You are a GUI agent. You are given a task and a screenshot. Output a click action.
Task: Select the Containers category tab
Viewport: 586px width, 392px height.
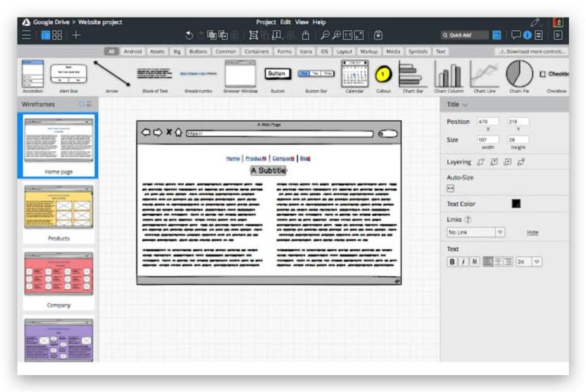(x=256, y=51)
